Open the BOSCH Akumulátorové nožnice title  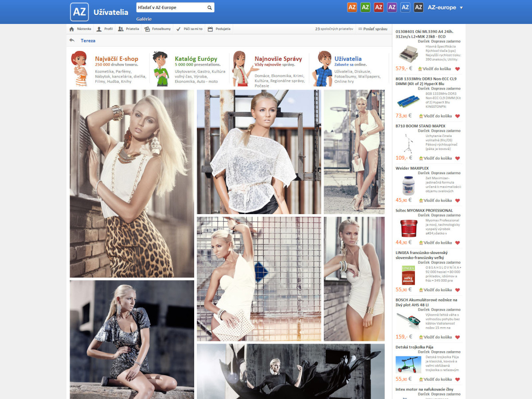click(426, 302)
